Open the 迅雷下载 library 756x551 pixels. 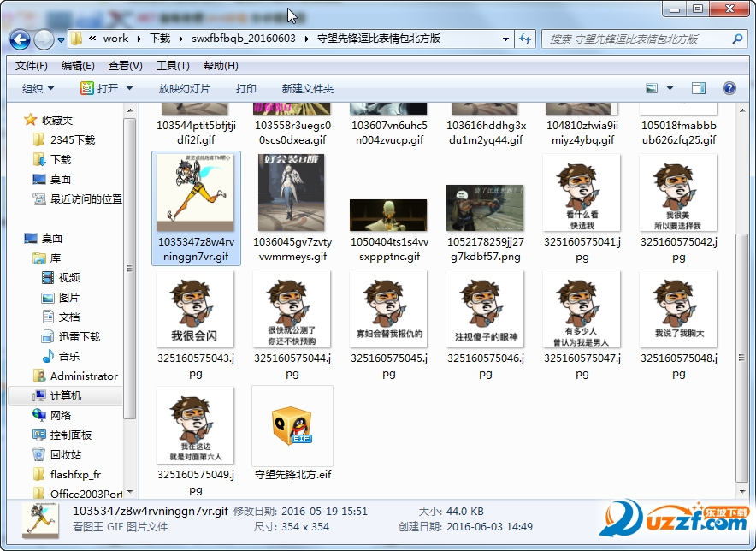click(x=71, y=337)
